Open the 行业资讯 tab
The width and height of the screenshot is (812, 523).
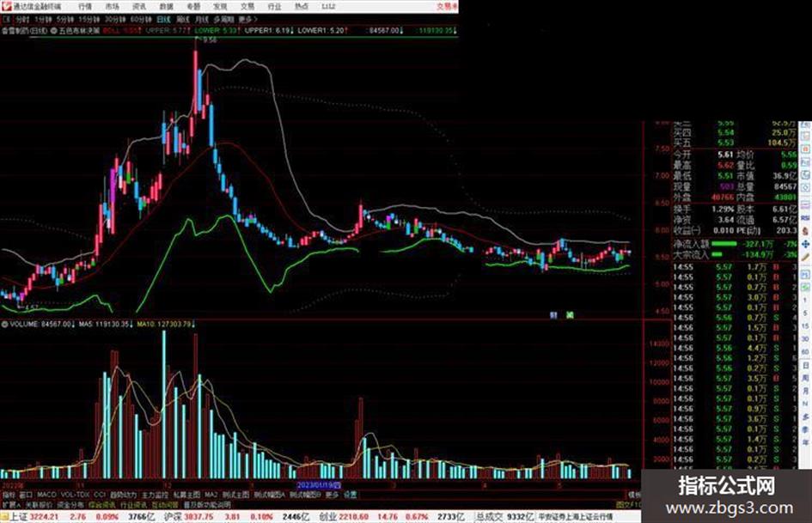133,505
